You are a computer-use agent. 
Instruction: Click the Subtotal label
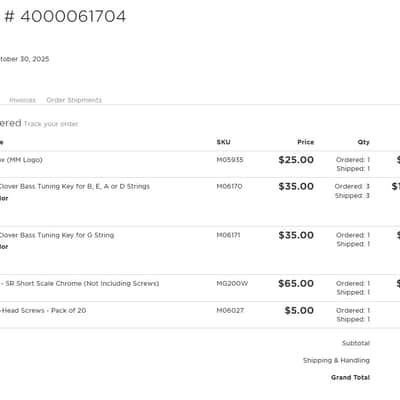pyautogui.click(x=356, y=343)
